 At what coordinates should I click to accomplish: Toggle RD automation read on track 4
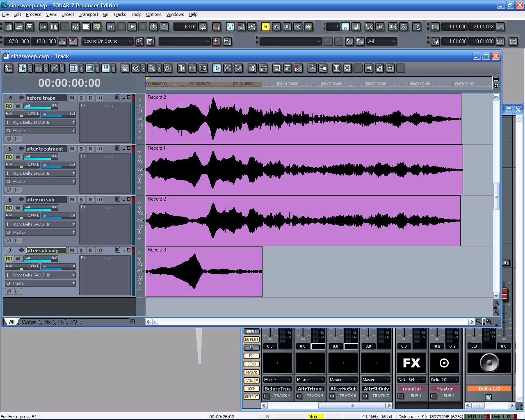pos(9,106)
